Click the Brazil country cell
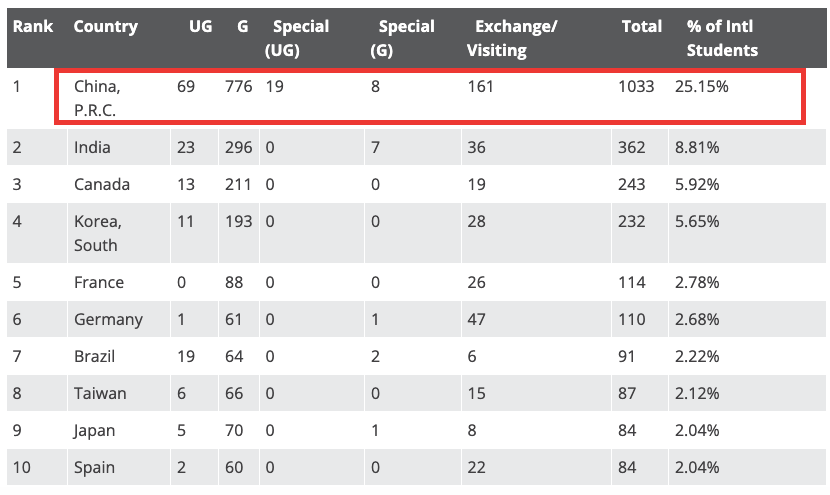Screen dimensions: 830x495 [94, 356]
